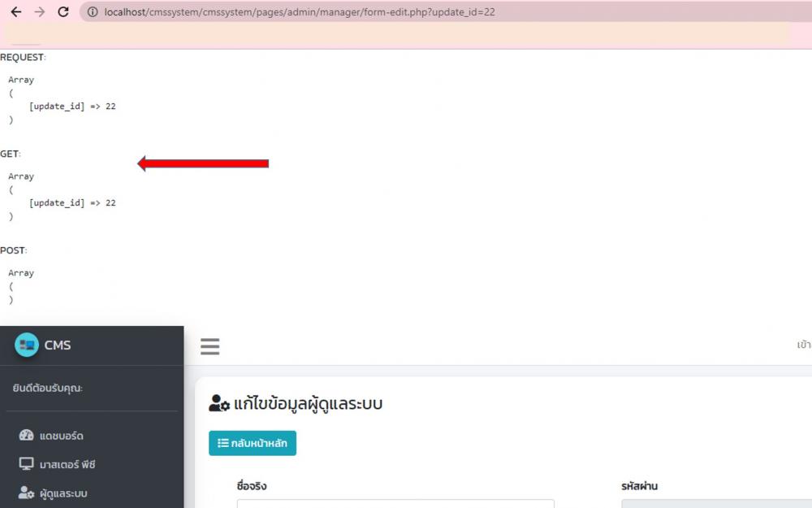Click the CMS logo icon
Viewport: 812px width, 508px height.
coord(27,345)
